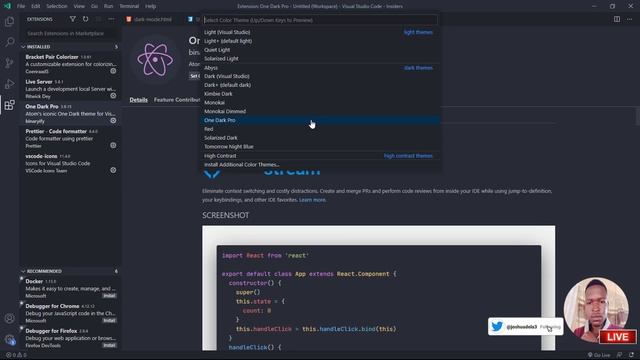Split the editor to the right
Screen dimensions: 640x360
pyautogui.click(x=617, y=19)
